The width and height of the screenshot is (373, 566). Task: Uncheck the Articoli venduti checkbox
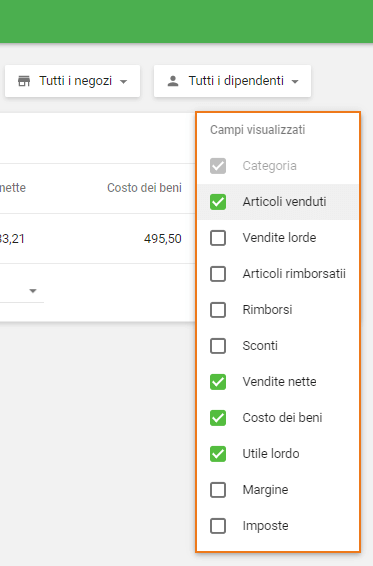pos(218,202)
